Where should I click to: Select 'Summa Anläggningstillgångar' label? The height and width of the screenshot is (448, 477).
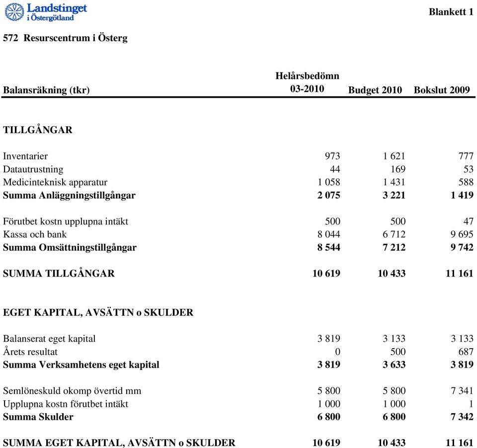tap(69, 195)
